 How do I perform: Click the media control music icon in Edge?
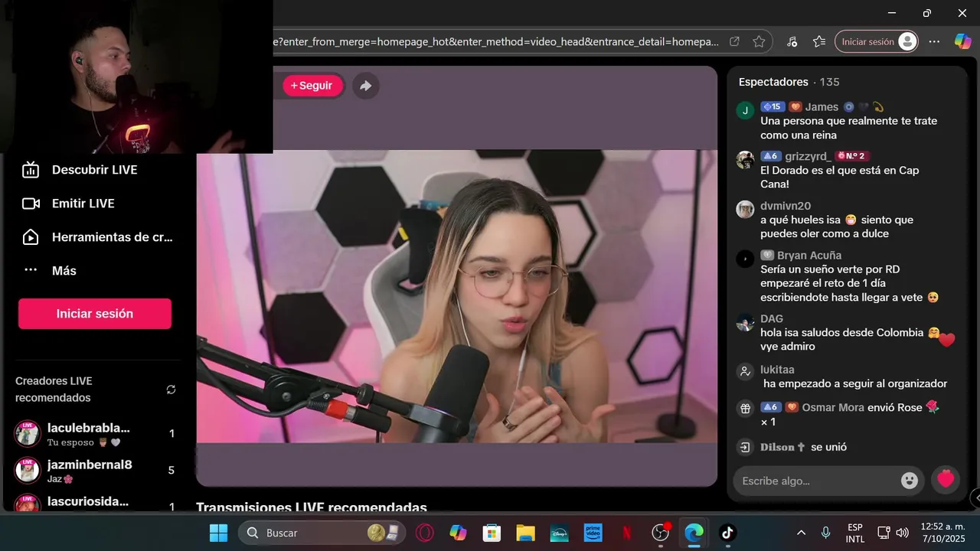tap(792, 41)
